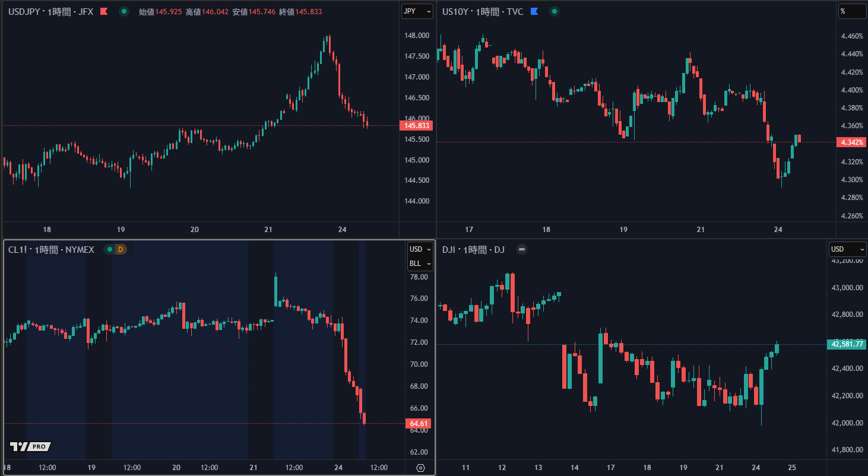
Task: Click the 78.00 level on CL1! price axis
Action: point(419,277)
